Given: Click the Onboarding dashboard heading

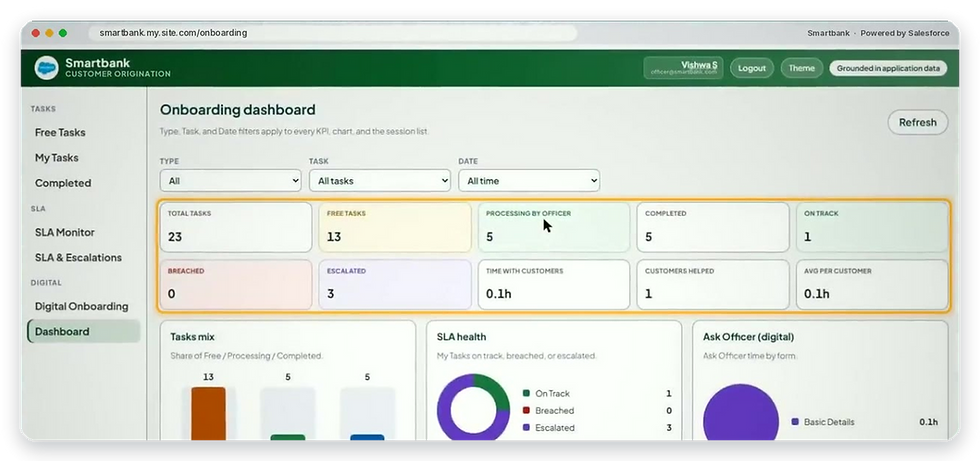Looking at the screenshot, I should coord(238,110).
